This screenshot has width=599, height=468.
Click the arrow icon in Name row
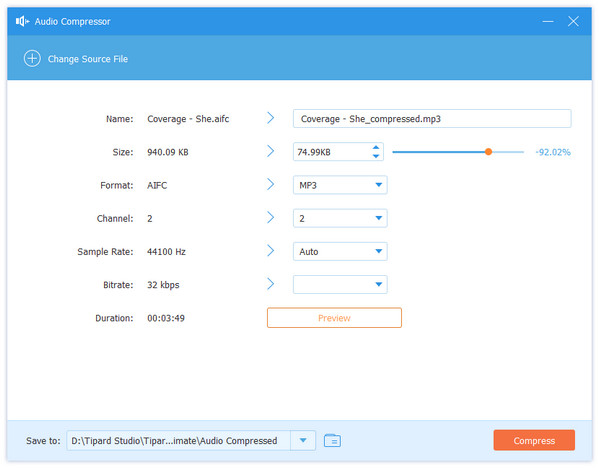(x=270, y=118)
